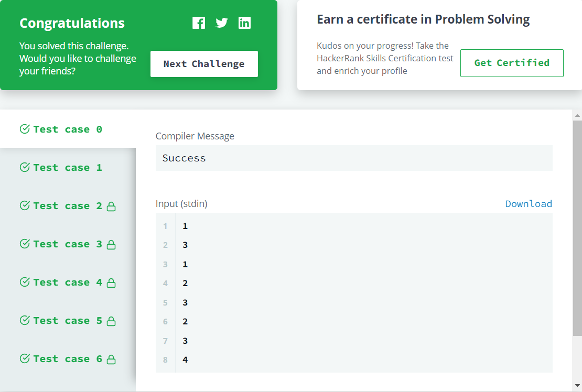The image size is (582, 392).
Task: Share on Facebook icon
Action: 199,23
